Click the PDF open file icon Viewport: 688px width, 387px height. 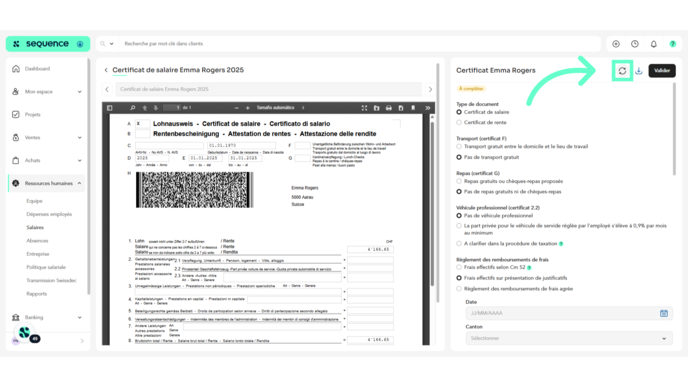376,108
